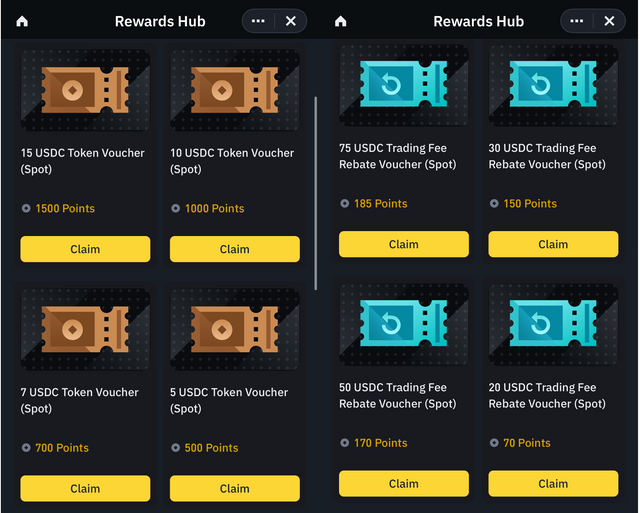Select the 5 USDC Token Voucher ticket image
Viewport: 640px width, 513px height.
point(235,329)
